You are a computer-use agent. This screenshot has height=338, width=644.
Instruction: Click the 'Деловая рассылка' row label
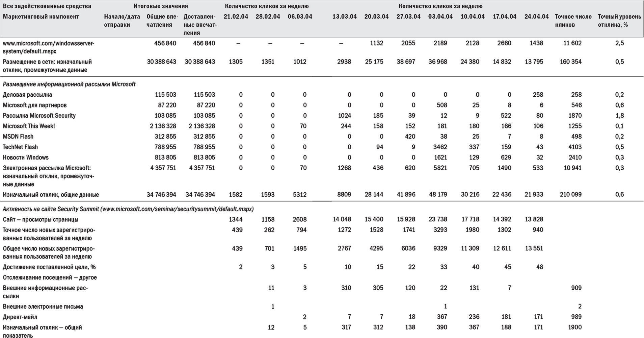point(27,95)
